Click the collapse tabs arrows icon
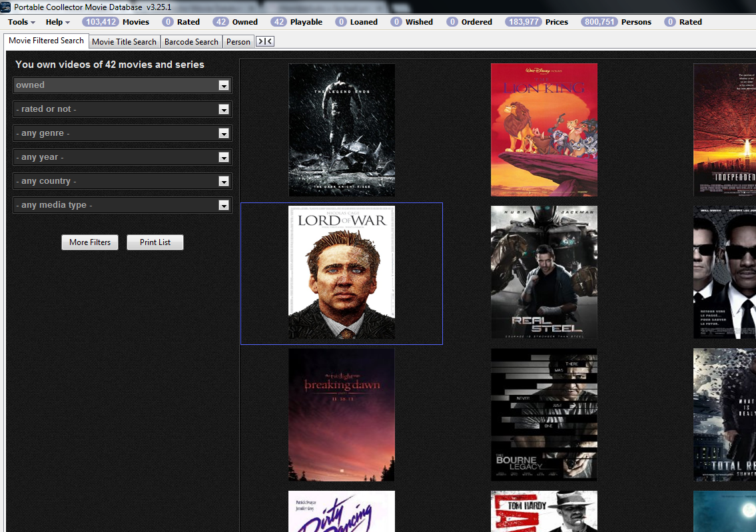756x532 pixels. (265, 41)
